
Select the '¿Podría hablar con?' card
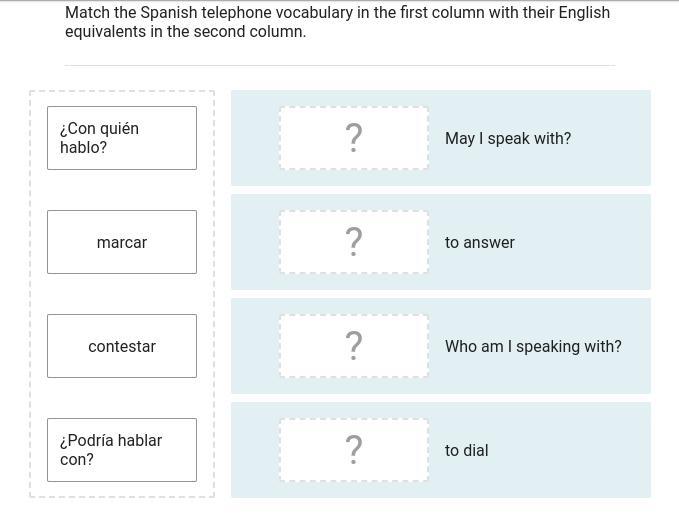click(x=122, y=450)
